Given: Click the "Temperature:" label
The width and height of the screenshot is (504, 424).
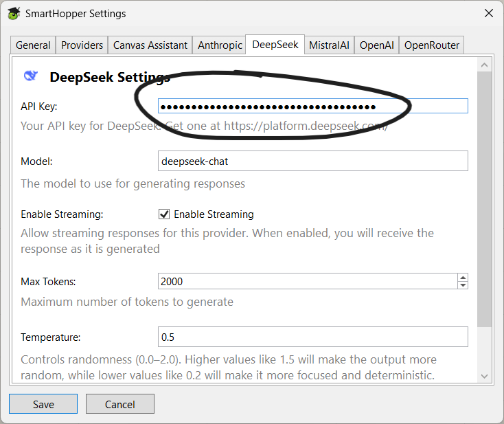Looking at the screenshot, I should point(50,337).
